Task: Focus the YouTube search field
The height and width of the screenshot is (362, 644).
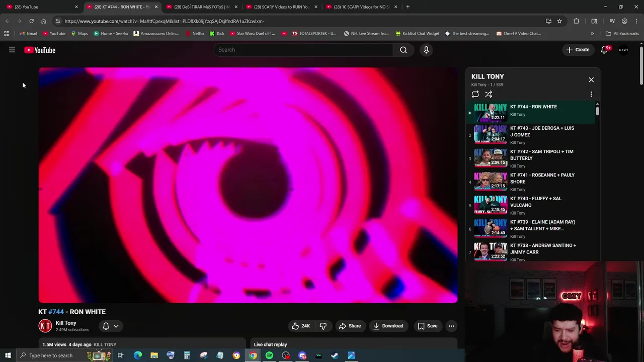Action: click(x=303, y=50)
